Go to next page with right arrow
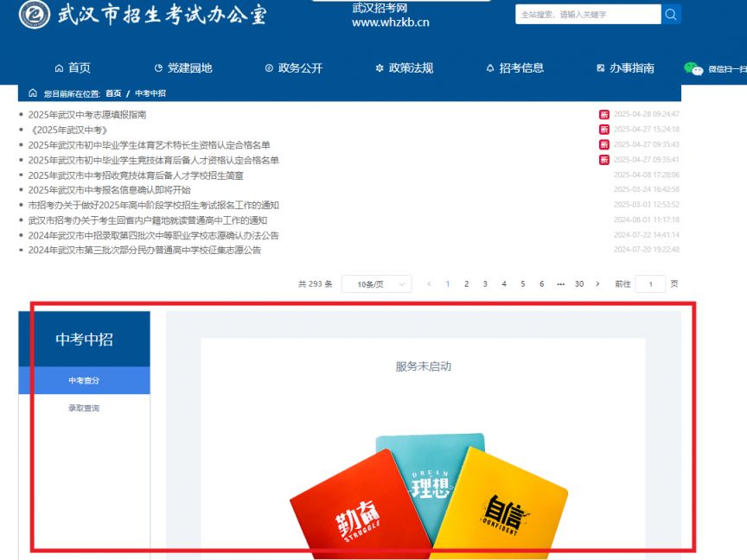This screenshot has width=747, height=560. (x=597, y=283)
